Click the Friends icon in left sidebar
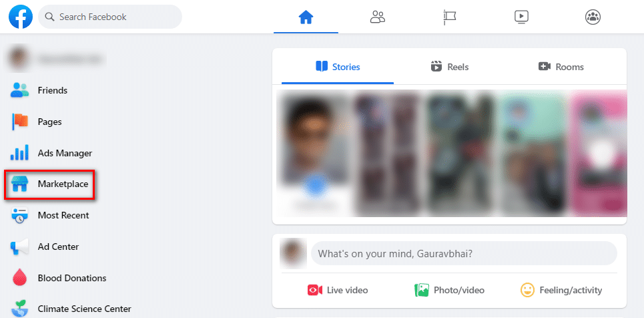The image size is (644, 318). (x=19, y=90)
